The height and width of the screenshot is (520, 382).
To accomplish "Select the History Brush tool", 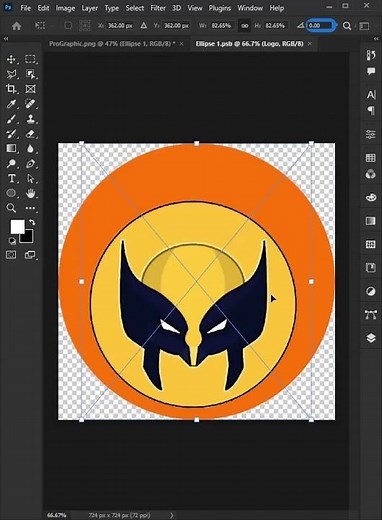I will pos(11,134).
